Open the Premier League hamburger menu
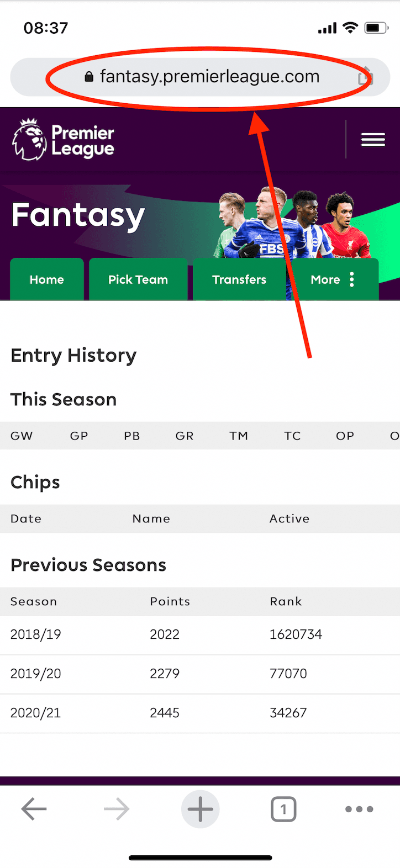This screenshot has width=400, height=868. pos(373,139)
